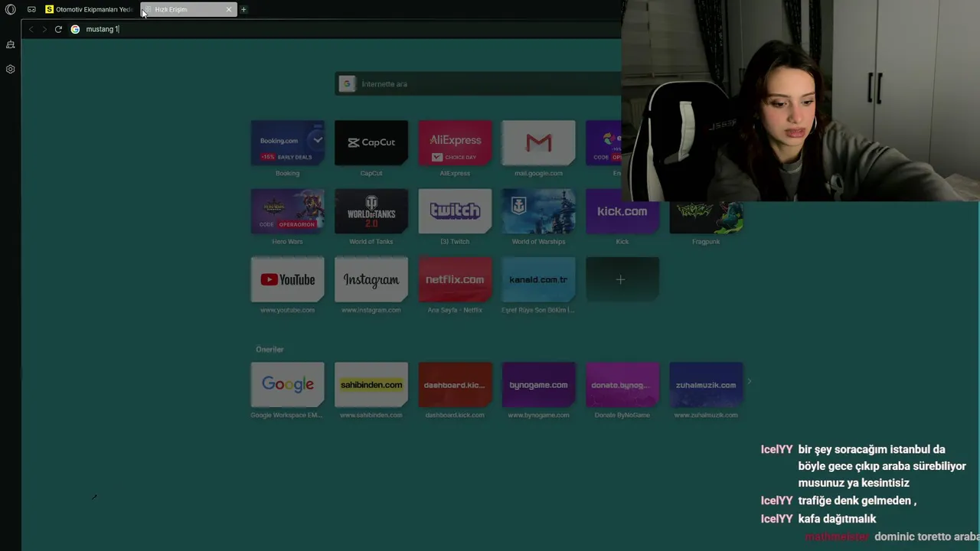The image size is (980, 551).
Task: Open the AliExpress speed dial tile
Action: 455,142
